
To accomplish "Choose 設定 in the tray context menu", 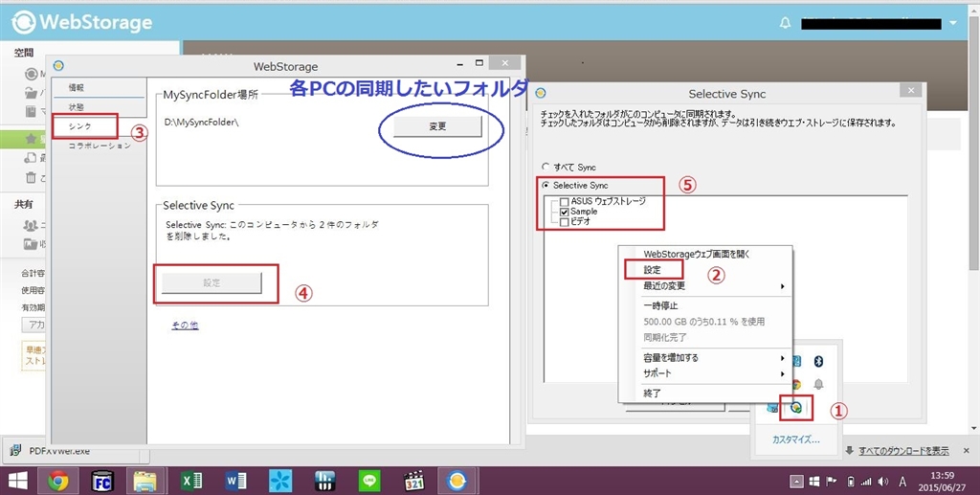I will point(653,270).
